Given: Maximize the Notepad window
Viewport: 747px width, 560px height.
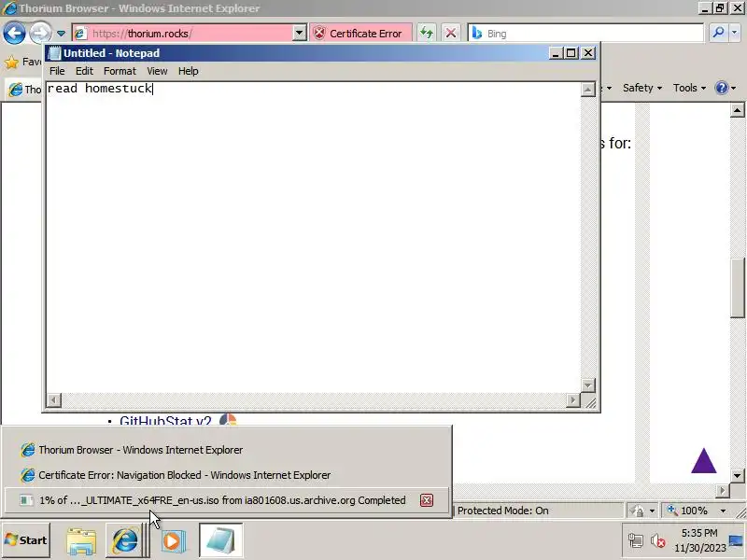Looking at the screenshot, I should point(571,53).
